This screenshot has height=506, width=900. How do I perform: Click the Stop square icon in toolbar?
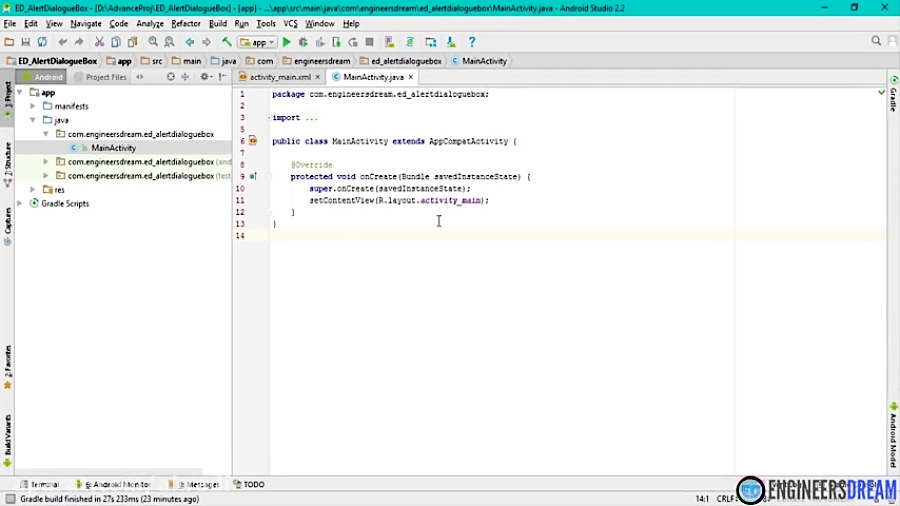pos(369,42)
